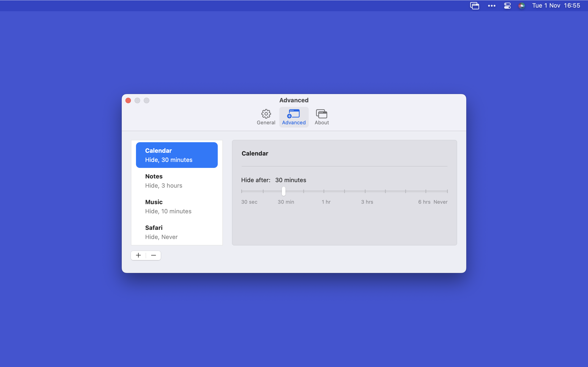Select Calendar in the app list
The width and height of the screenshot is (588, 367).
click(x=177, y=155)
